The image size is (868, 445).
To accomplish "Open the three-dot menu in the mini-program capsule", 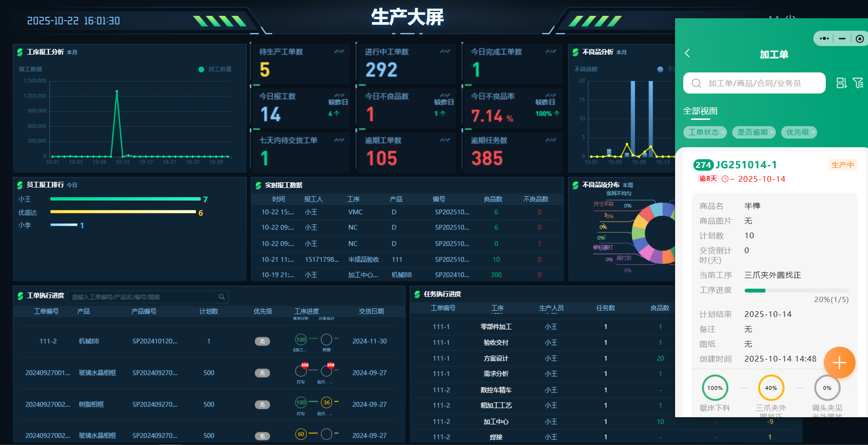I will tap(824, 38).
